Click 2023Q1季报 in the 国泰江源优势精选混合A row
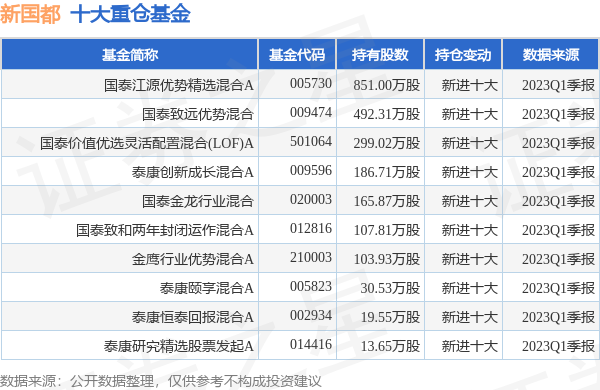Screen dimensions: 600x390 558,85
